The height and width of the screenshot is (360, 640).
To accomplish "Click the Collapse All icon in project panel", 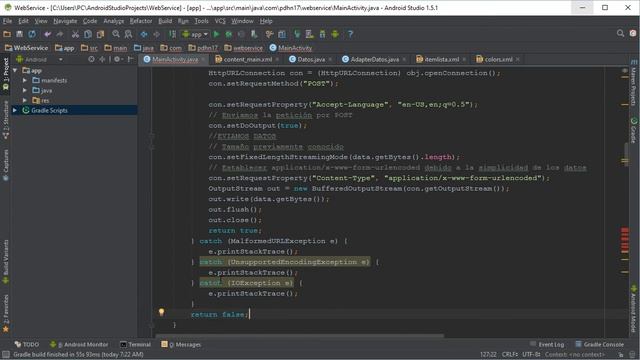I will point(102,60).
